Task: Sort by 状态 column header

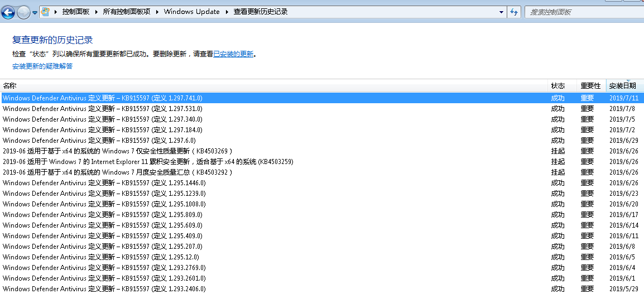Action: pyautogui.click(x=563, y=86)
